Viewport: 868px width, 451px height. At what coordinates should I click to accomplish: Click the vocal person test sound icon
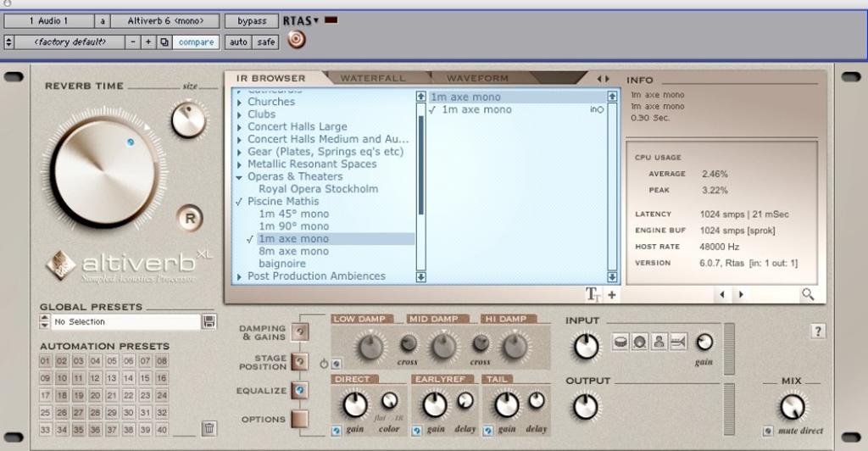click(659, 342)
